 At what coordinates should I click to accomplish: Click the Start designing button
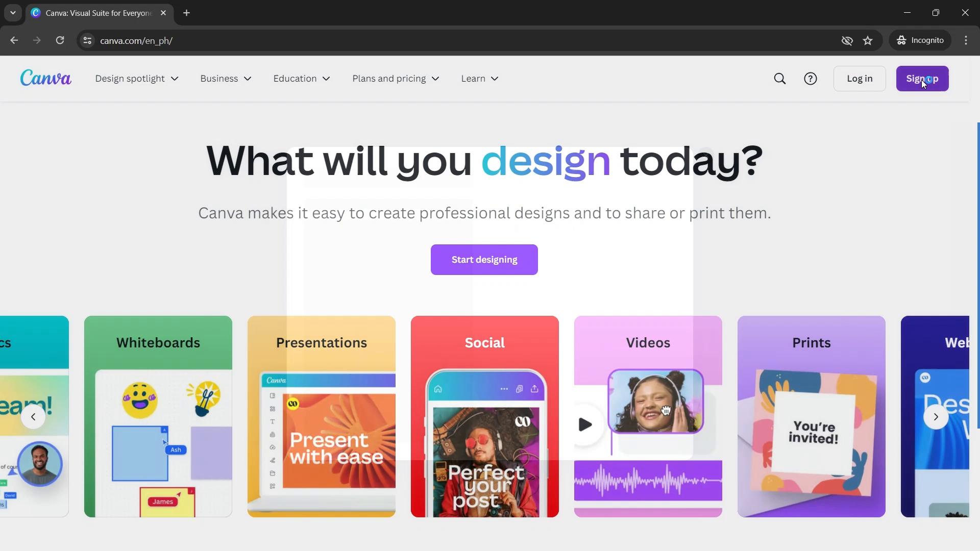click(x=484, y=259)
